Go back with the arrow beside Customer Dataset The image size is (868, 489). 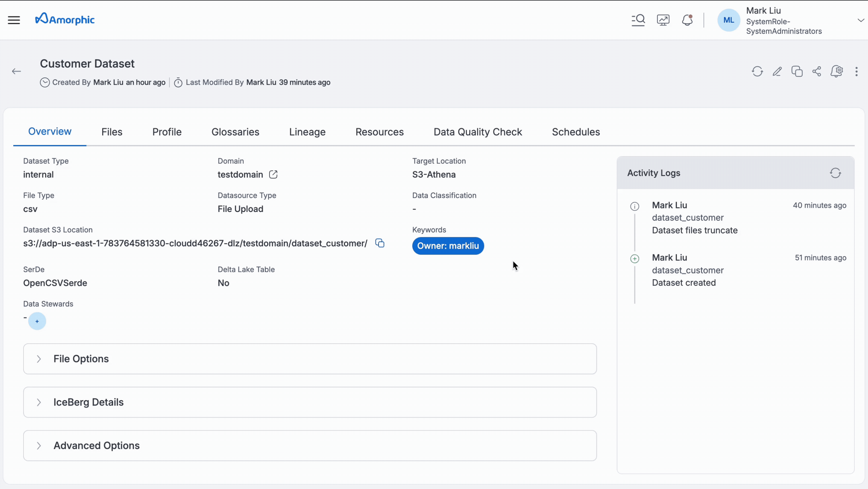pyautogui.click(x=16, y=71)
